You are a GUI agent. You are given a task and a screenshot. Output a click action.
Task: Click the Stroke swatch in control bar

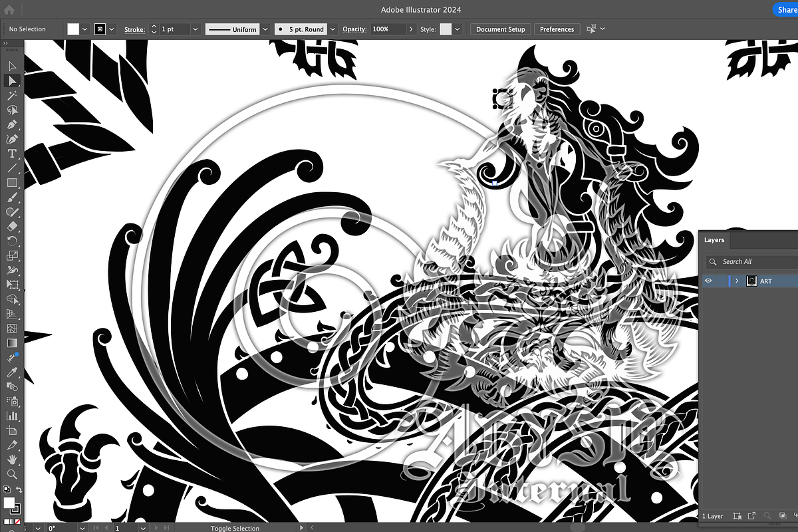(100, 29)
